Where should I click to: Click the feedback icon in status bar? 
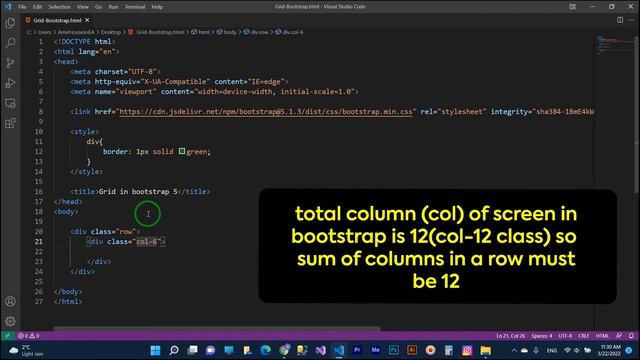[x=619, y=336]
